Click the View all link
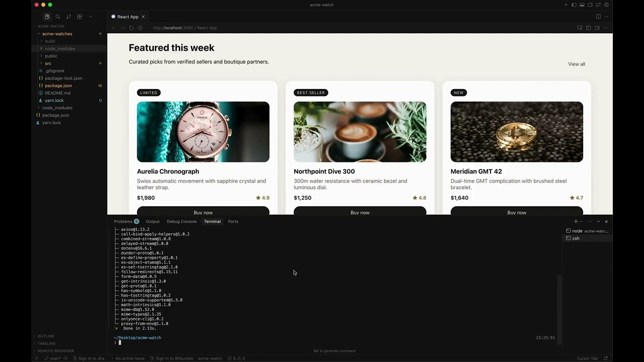 tap(576, 64)
